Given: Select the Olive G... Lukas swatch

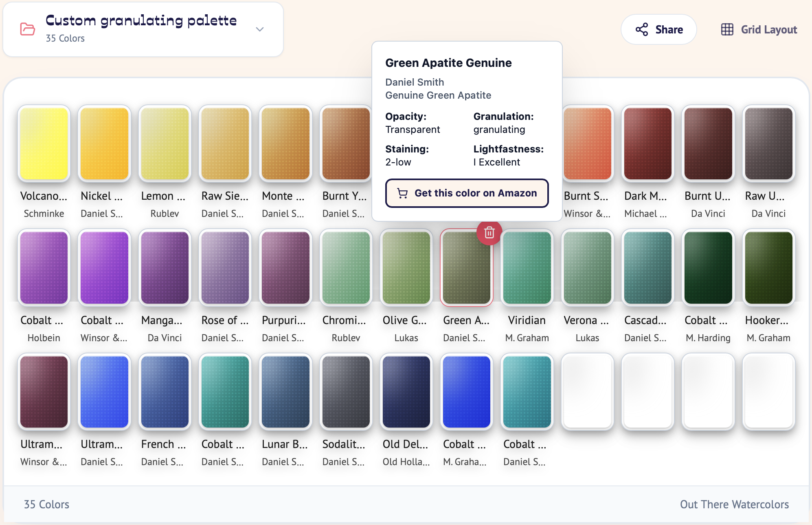Looking at the screenshot, I should 406,268.
